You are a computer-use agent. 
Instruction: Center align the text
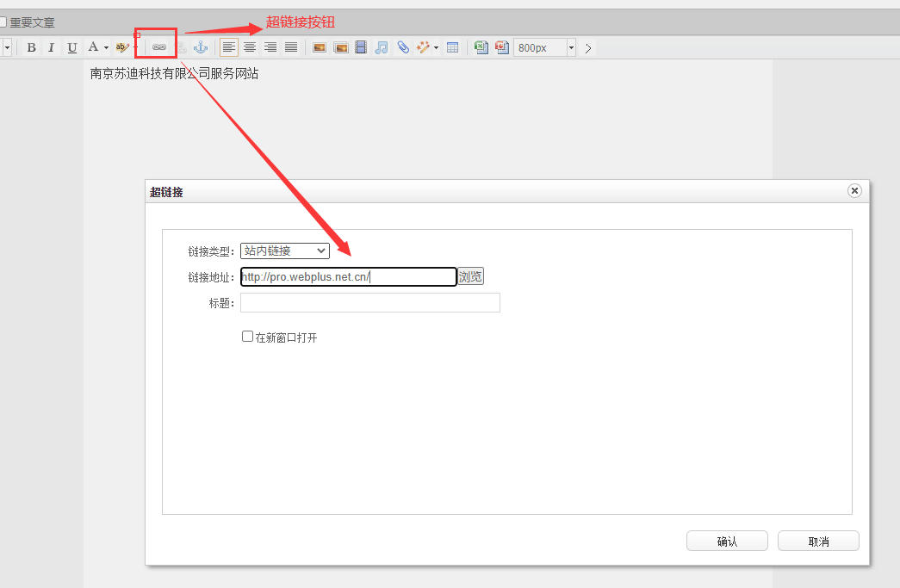(250, 47)
